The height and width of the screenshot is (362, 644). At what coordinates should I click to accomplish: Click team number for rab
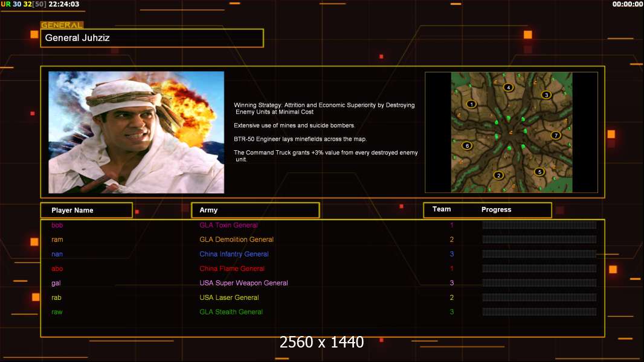(452, 297)
